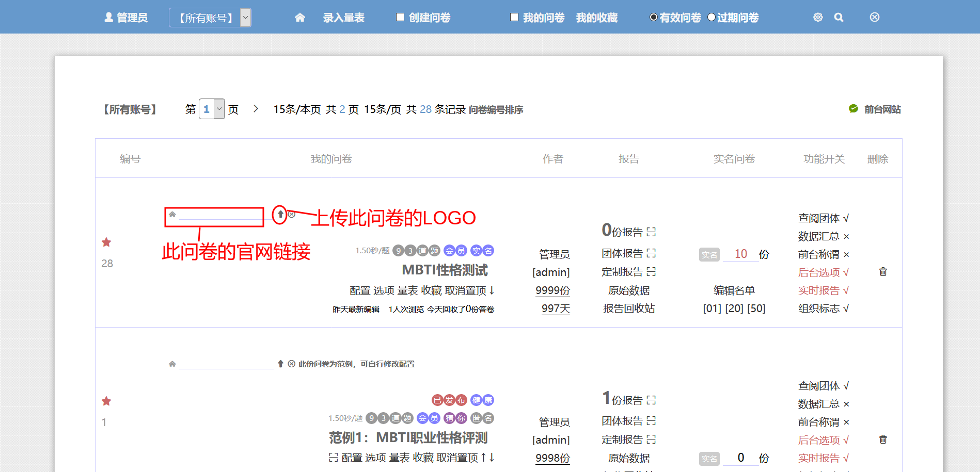Click 实名 badge in MBTI性格测试 row
This screenshot has height=472, width=980.
tap(709, 254)
